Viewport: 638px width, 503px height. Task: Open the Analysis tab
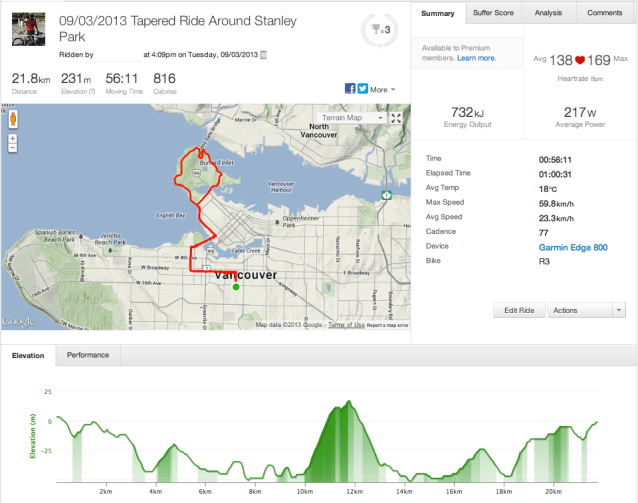click(x=548, y=13)
